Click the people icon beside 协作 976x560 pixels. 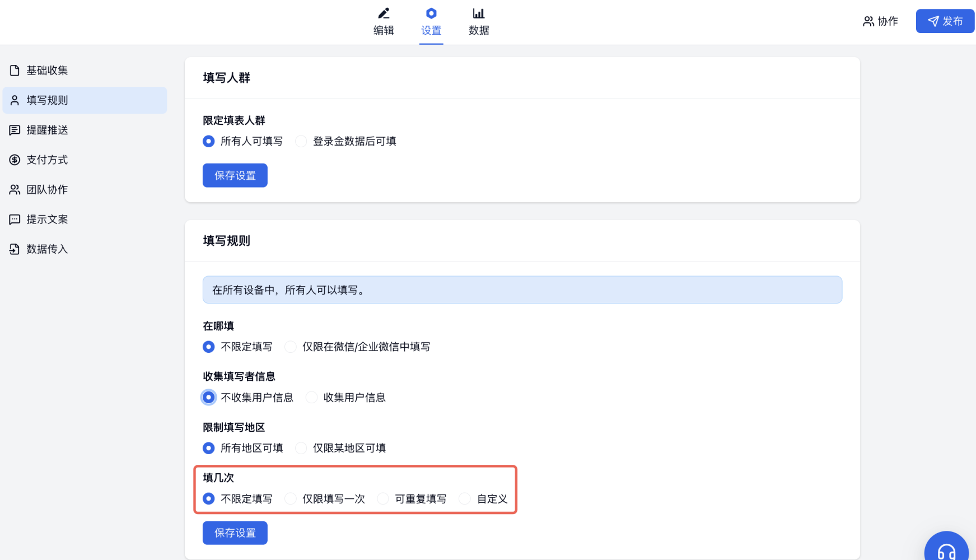click(x=868, y=21)
